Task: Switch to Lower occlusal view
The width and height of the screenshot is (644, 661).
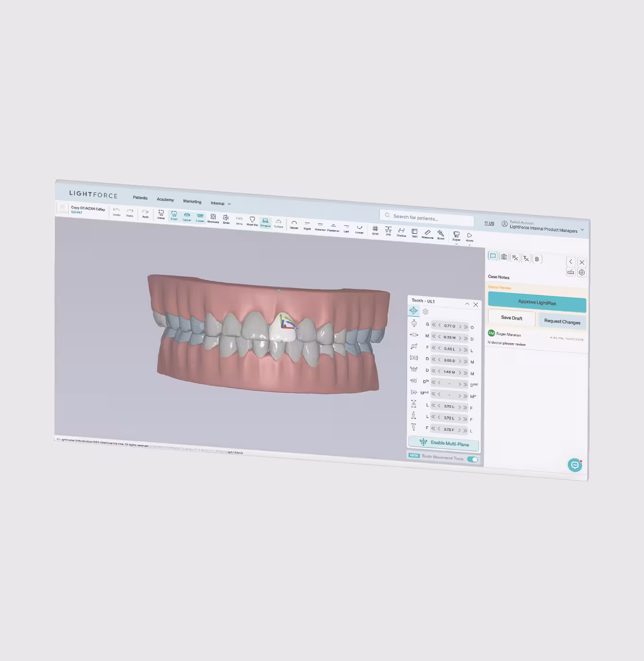Action: 359,230
